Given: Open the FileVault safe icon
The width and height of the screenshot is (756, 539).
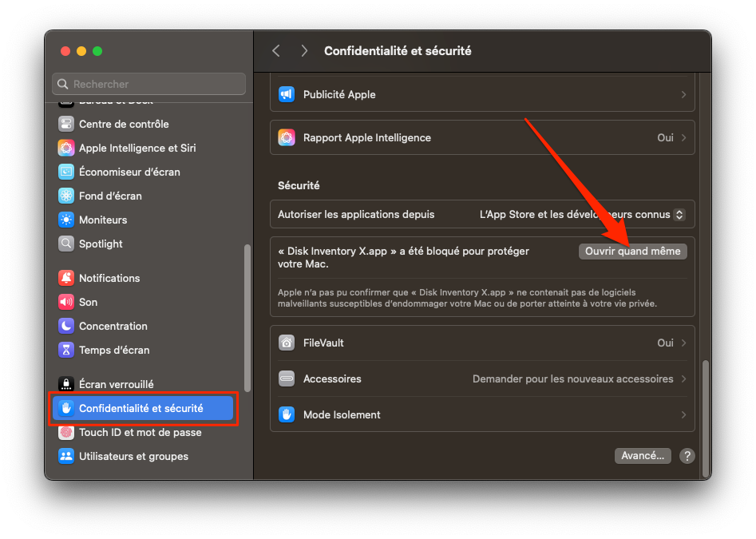Looking at the screenshot, I should coord(287,343).
